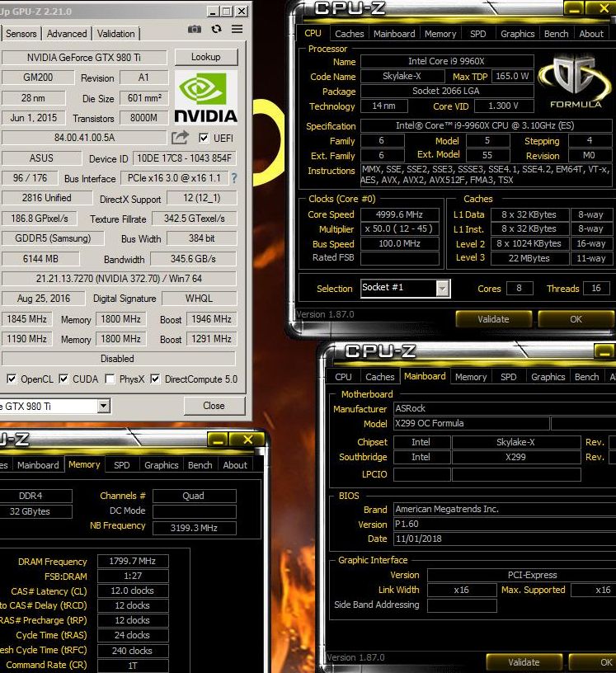
Task: Minimize the Memory CPU-Z window
Action: point(219,440)
